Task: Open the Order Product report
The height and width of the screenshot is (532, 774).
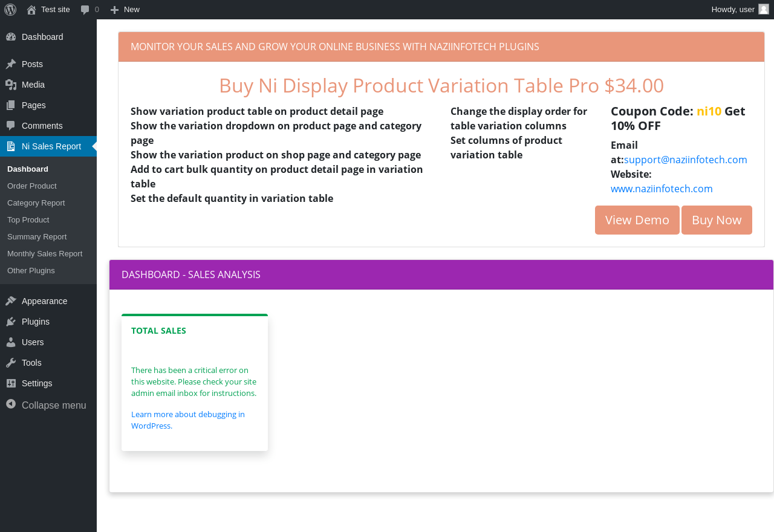Action: click(48, 186)
